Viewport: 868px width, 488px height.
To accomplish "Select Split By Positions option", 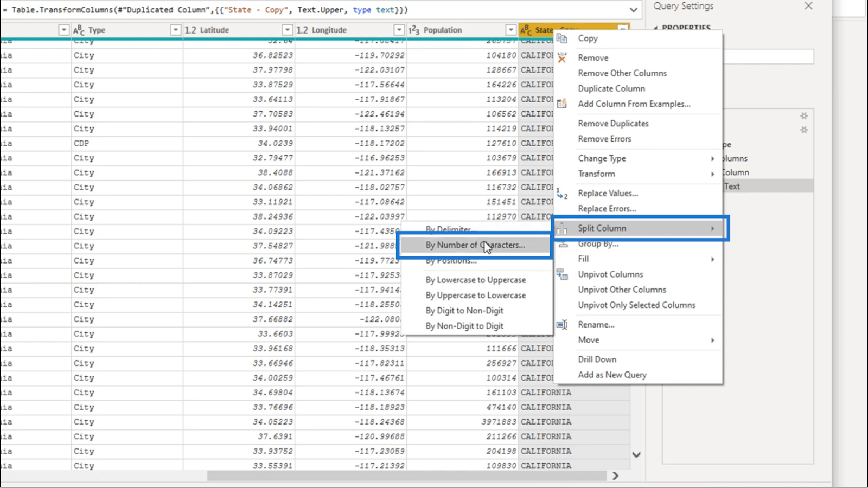I will click(451, 261).
